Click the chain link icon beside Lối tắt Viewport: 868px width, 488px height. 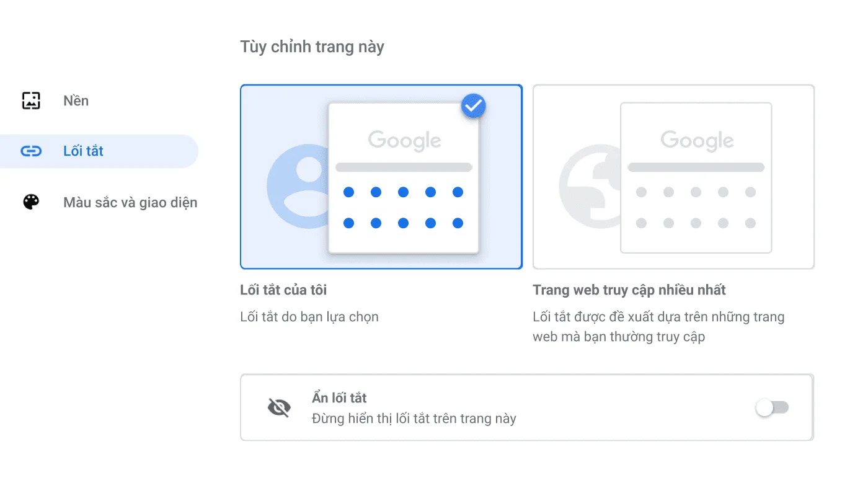(30, 151)
